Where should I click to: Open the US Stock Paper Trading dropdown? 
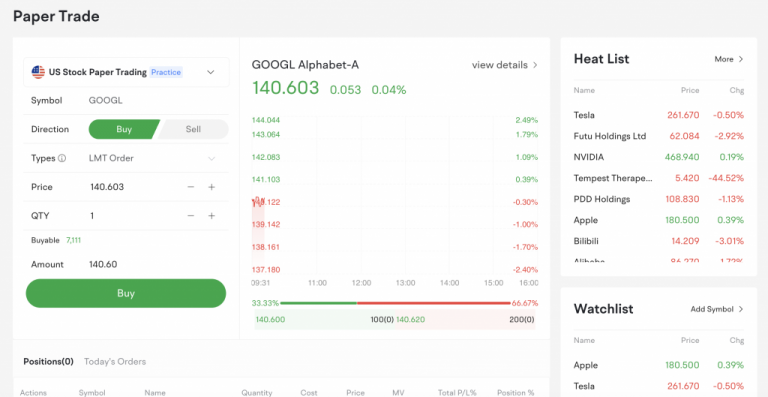(x=126, y=72)
